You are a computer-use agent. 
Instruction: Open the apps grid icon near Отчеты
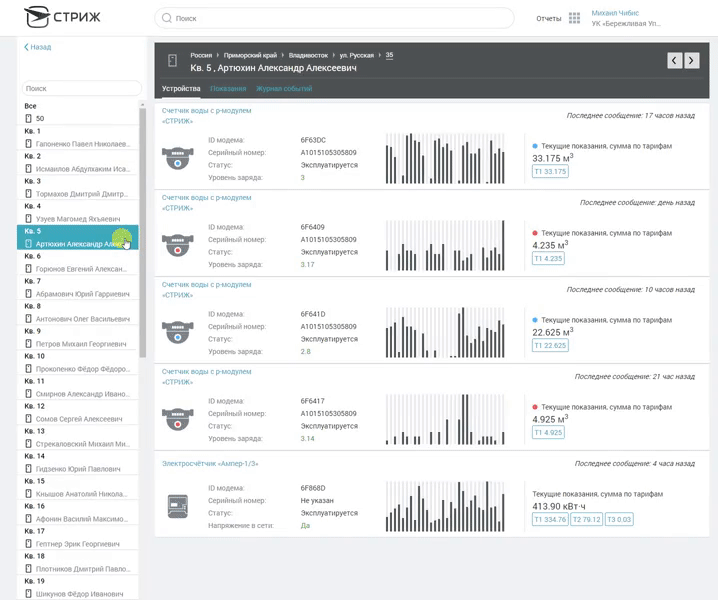click(x=574, y=18)
